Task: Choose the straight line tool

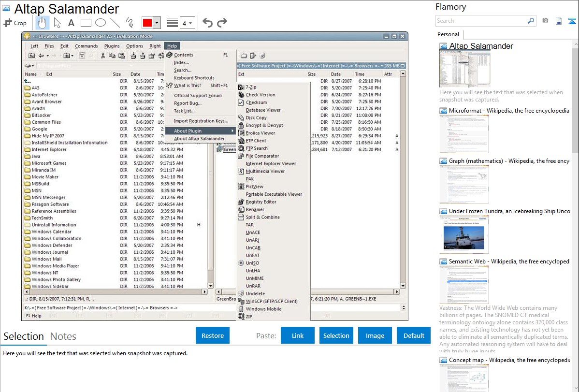Action: point(115,23)
